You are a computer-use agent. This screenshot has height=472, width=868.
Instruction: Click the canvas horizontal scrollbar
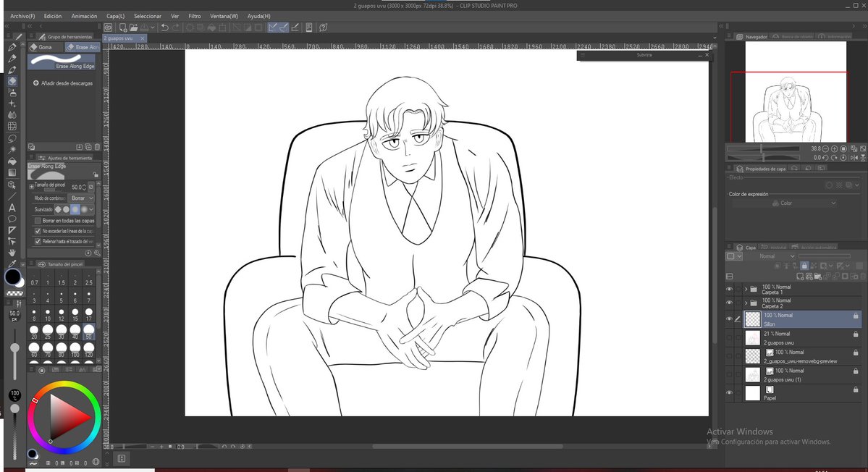click(468, 446)
